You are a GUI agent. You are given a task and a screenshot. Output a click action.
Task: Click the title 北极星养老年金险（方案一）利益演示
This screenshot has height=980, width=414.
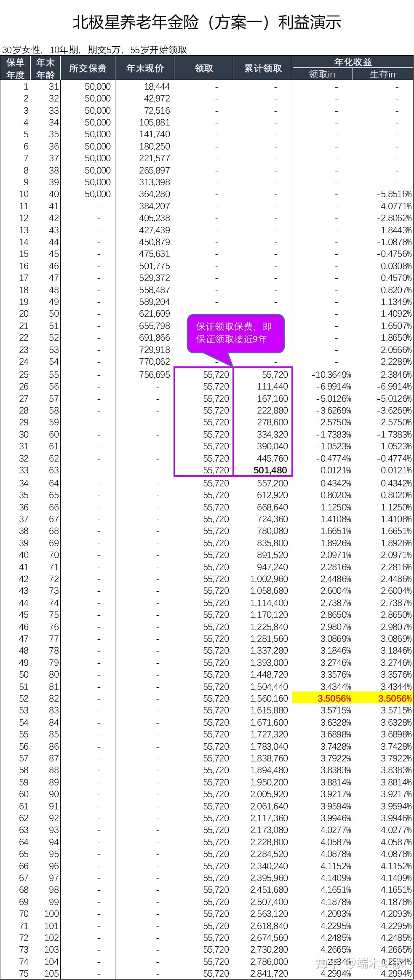[207, 22]
